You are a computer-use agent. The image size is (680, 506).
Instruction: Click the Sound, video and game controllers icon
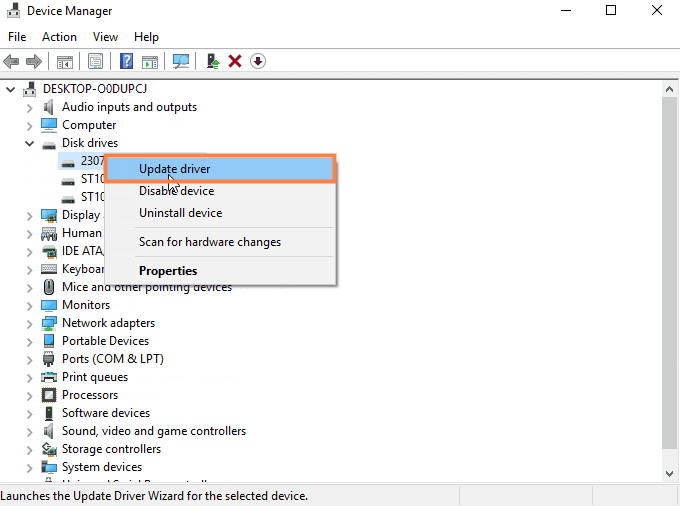point(49,431)
